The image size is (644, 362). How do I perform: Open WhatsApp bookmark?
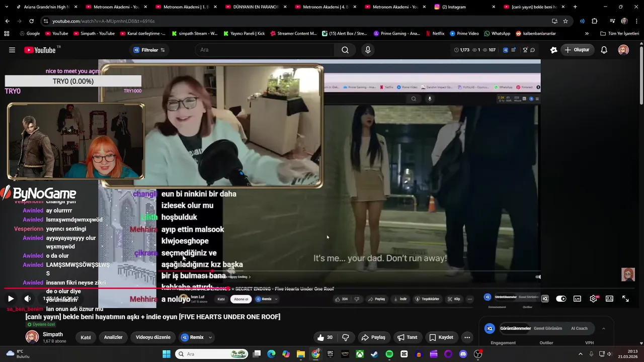[497, 34]
